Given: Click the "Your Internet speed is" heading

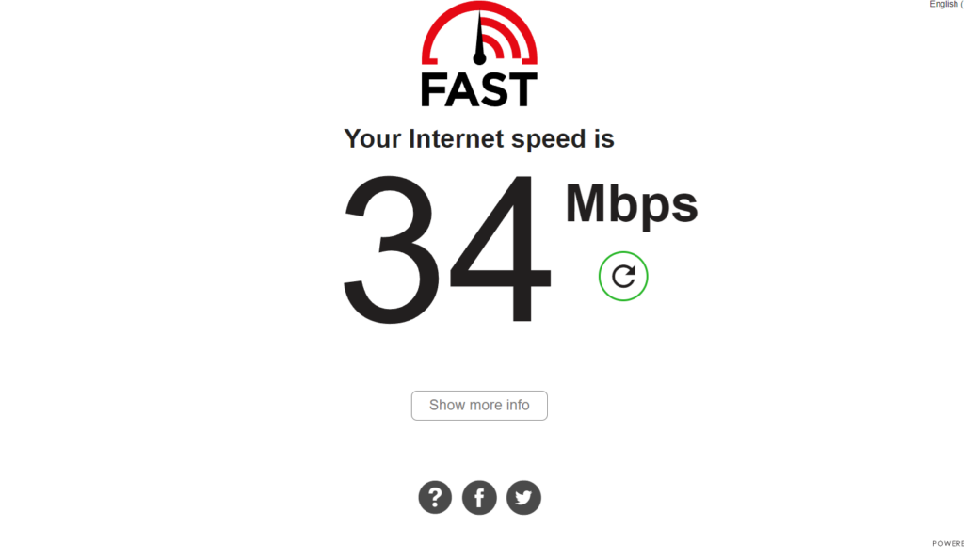Looking at the screenshot, I should (x=479, y=139).
